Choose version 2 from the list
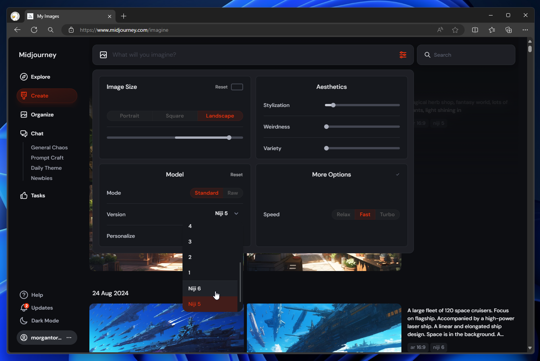Viewport: 540px width, 361px height. click(x=210, y=257)
